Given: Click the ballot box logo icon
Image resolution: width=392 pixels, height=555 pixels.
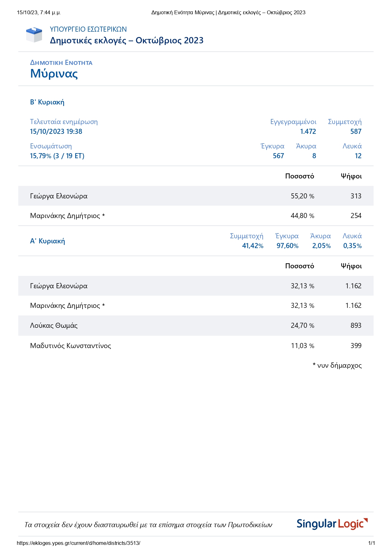Looking at the screenshot, I should 34,35.
